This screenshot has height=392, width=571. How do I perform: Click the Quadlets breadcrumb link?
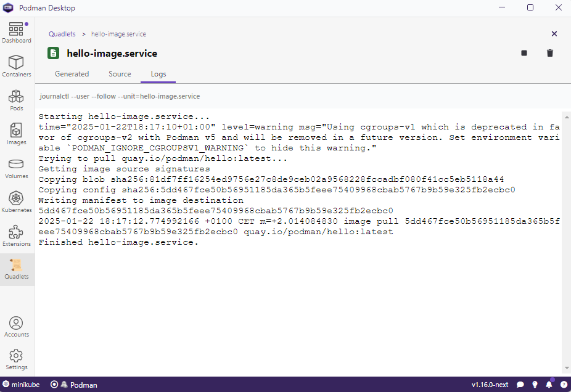(62, 34)
